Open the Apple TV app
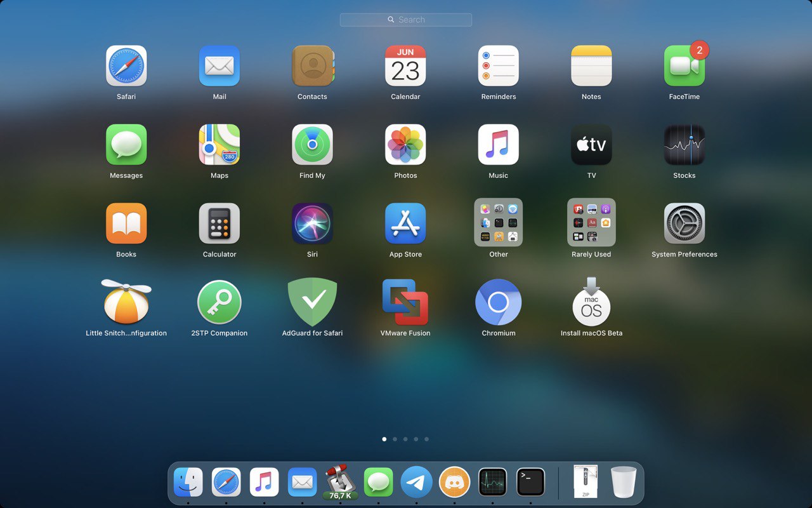This screenshot has height=508, width=812. [x=591, y=144]
